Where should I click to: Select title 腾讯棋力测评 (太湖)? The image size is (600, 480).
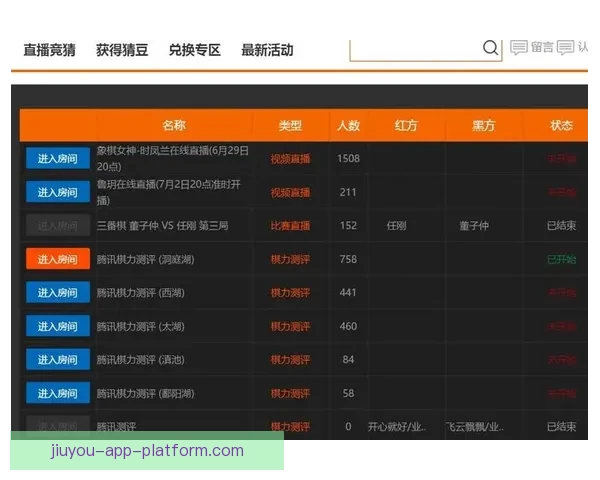pos(140,327)
